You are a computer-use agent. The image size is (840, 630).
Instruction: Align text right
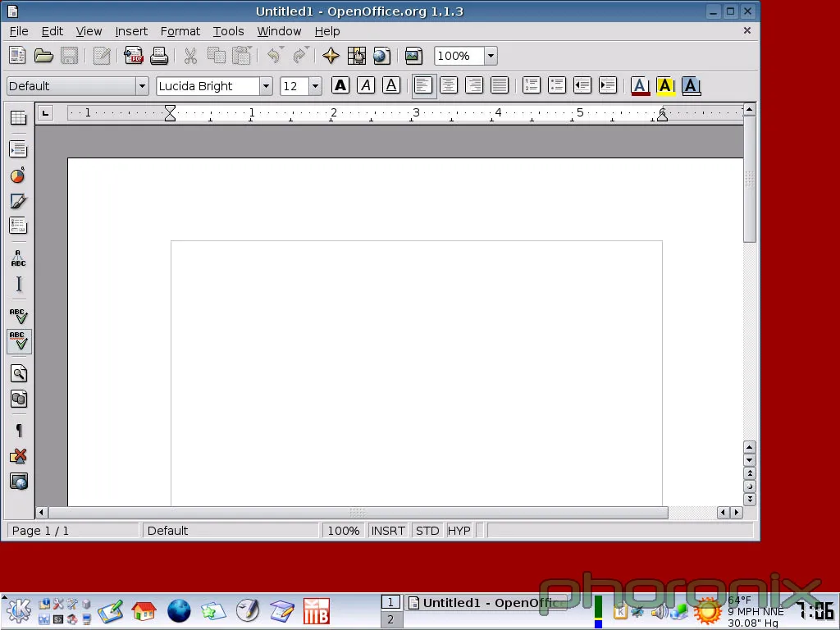474,85
